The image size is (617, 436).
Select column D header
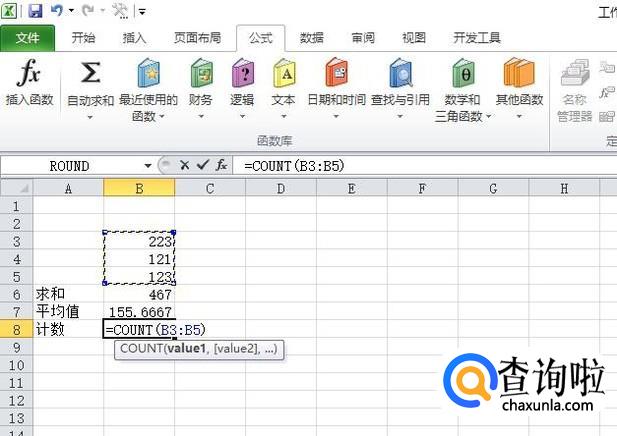pos(281,188)
